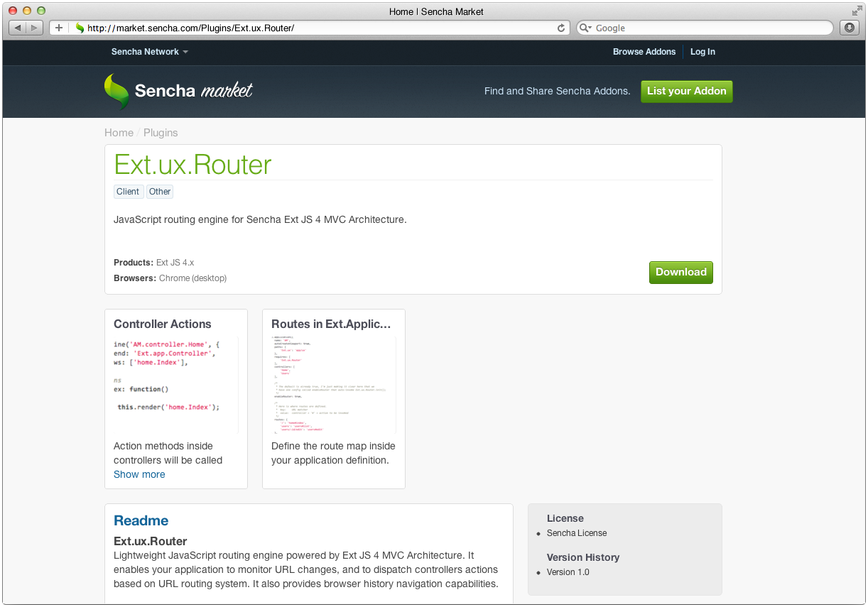Viewport: 868px width, 607px height.
Task: Open the Controller Actions code screenshot
Action: (176, 385)
